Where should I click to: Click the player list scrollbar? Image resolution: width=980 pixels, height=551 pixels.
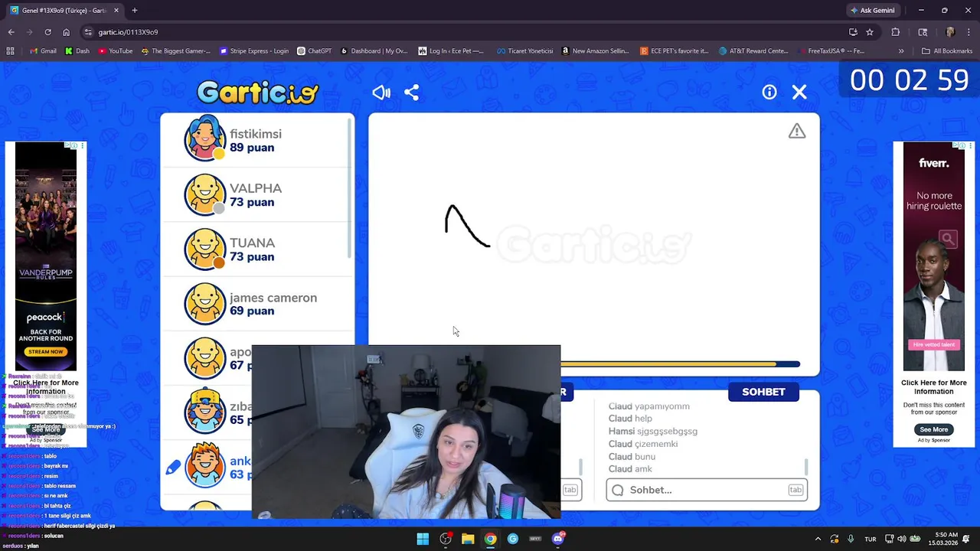tap(351, 187)
